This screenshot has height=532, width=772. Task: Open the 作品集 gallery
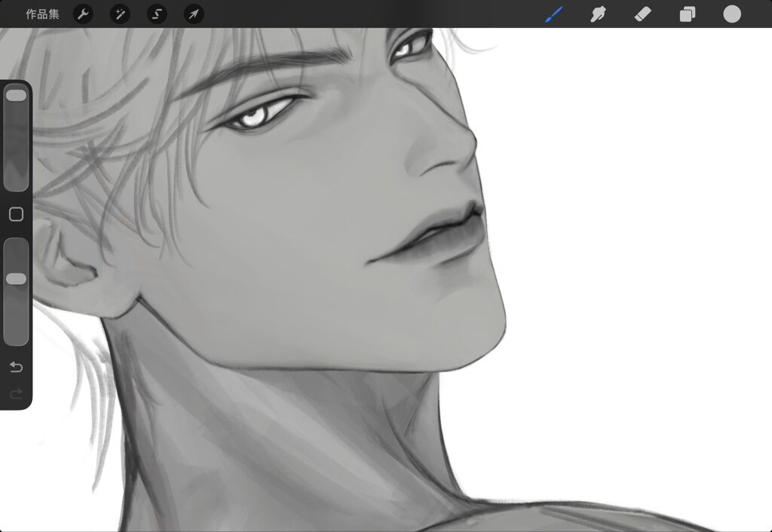(42, 14)
